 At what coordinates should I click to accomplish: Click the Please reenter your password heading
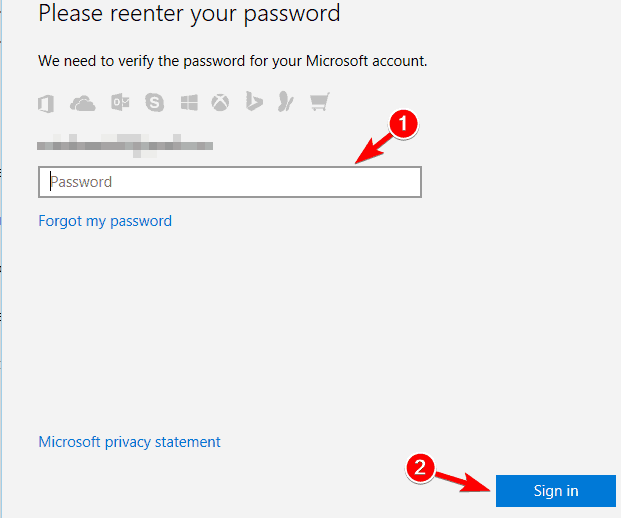coord(189,13)
